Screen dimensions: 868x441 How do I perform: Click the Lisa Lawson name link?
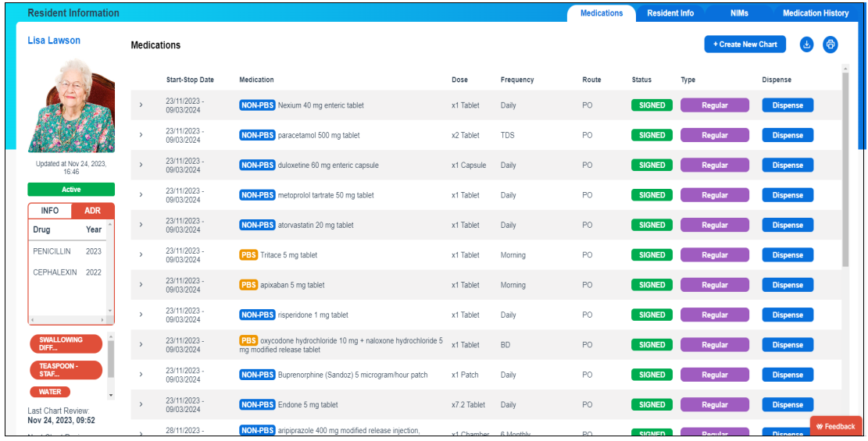[54, 41]
